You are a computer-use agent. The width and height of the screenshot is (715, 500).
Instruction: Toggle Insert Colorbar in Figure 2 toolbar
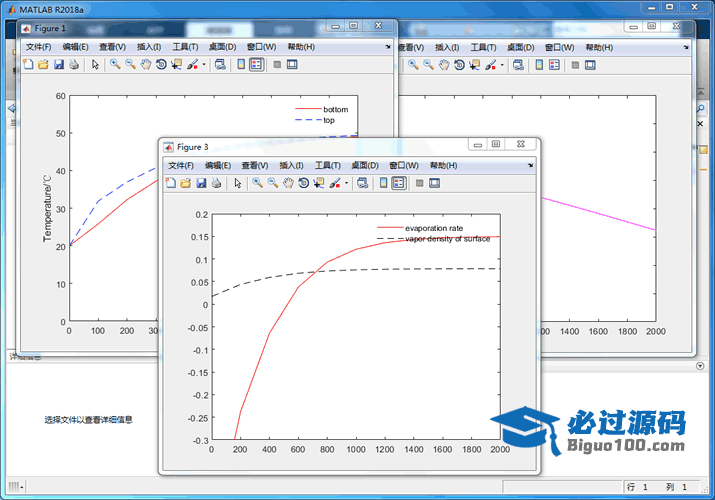tap(539, 65)
